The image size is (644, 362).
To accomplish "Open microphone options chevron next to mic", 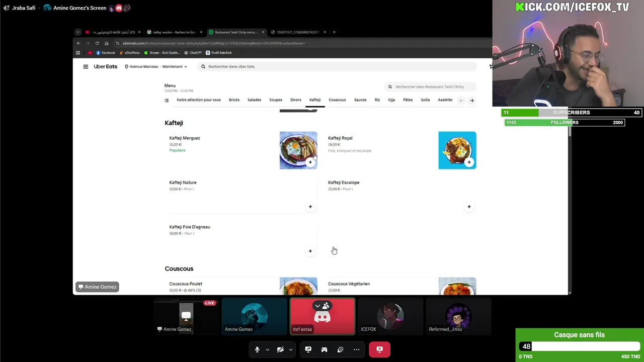I will point(267,349).
